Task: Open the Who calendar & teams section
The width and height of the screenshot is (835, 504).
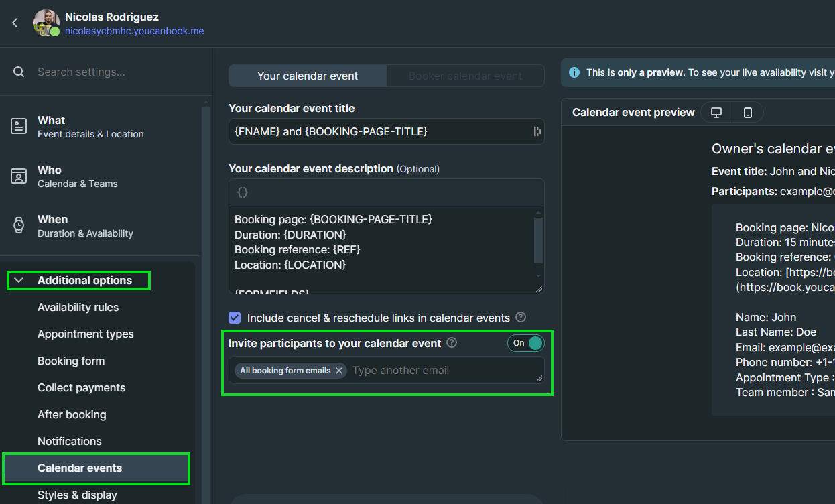Action: (77, 176)
